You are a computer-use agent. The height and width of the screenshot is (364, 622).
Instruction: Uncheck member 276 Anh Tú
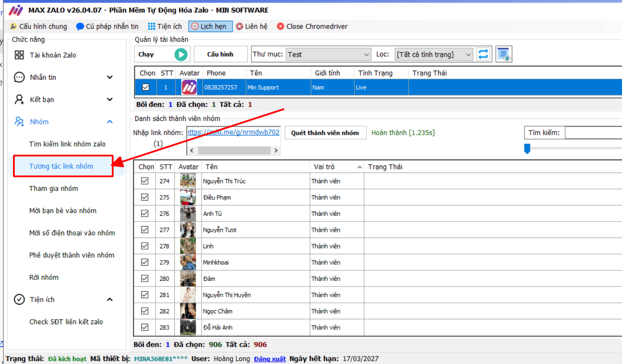coord(145,213)
